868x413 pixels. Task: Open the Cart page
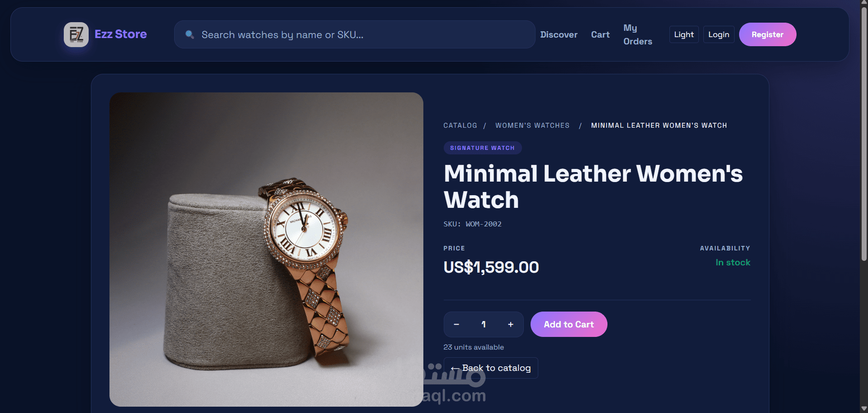coord(600,34)
